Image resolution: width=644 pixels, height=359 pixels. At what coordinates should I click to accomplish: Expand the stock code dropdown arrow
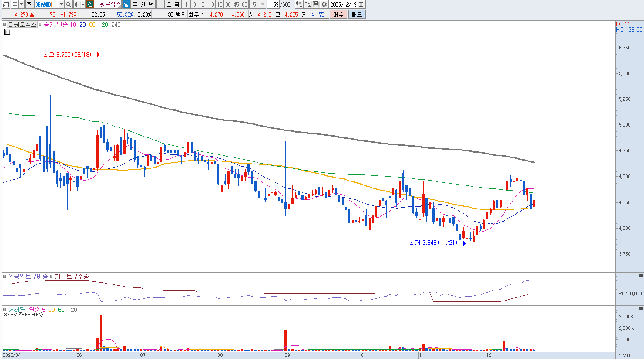[x=61, y=4]
